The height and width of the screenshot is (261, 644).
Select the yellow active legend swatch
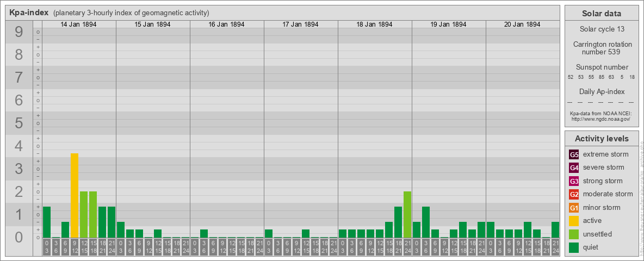(574, 221)
